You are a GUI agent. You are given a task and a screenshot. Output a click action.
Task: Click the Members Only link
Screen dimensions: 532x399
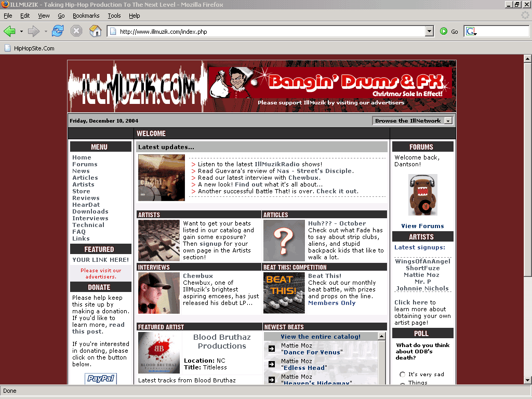(332, 303)
